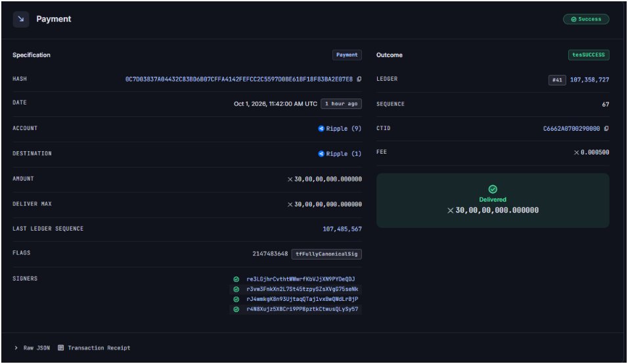The height and width of the screenshot is (364, 628).
Task: Click the SIGNERS field label
Action: [25, 279]
